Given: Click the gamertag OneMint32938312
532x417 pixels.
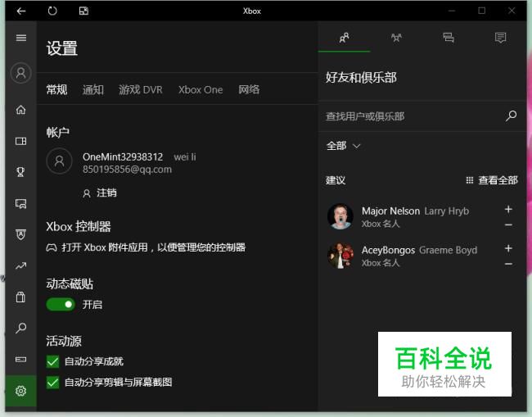Looking at the screenshot, I should click(x=123, y=156).
